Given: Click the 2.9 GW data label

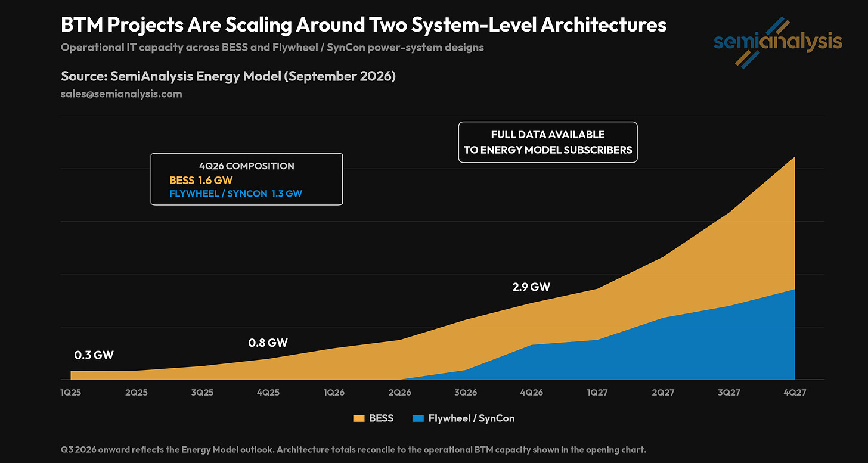Looking at the screenshot, I should [531, 287].
